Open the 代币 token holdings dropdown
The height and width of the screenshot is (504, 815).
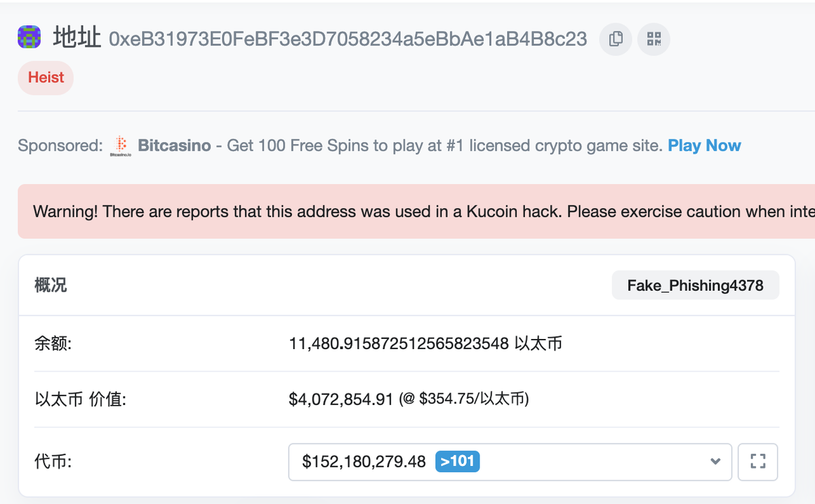pyautogui.click(x=509, y=462)
